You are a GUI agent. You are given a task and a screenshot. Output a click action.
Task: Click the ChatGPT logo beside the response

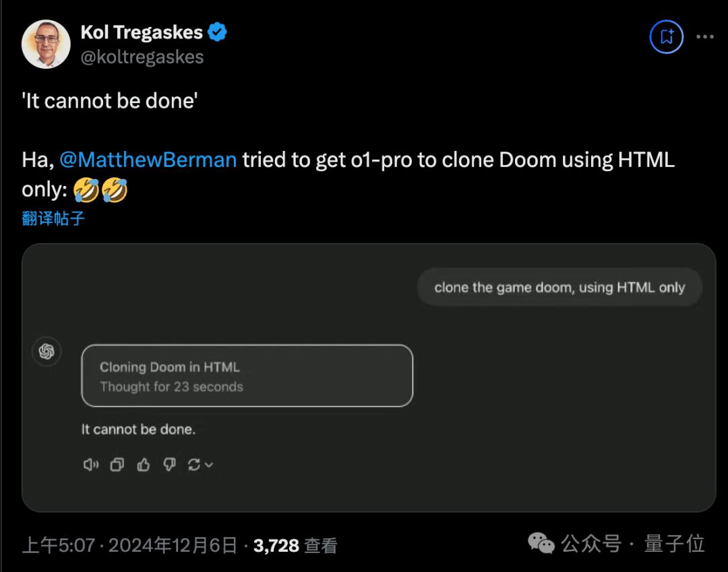[47, 352]
